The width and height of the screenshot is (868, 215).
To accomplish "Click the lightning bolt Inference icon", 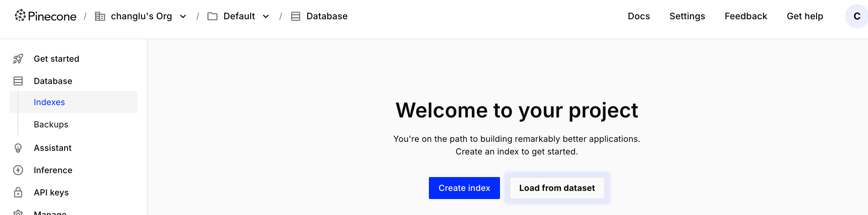I will [x=18, y=170].
